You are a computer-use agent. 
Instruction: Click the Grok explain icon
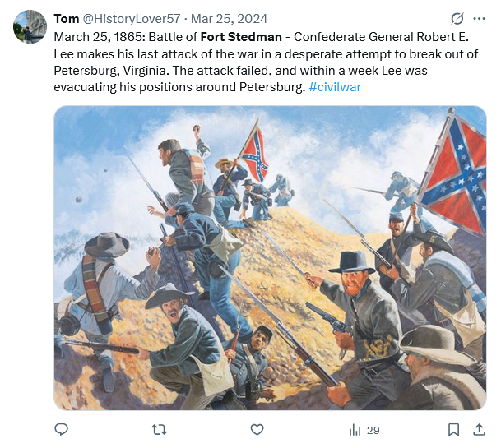pyautogui.click(x=458, y=18)
